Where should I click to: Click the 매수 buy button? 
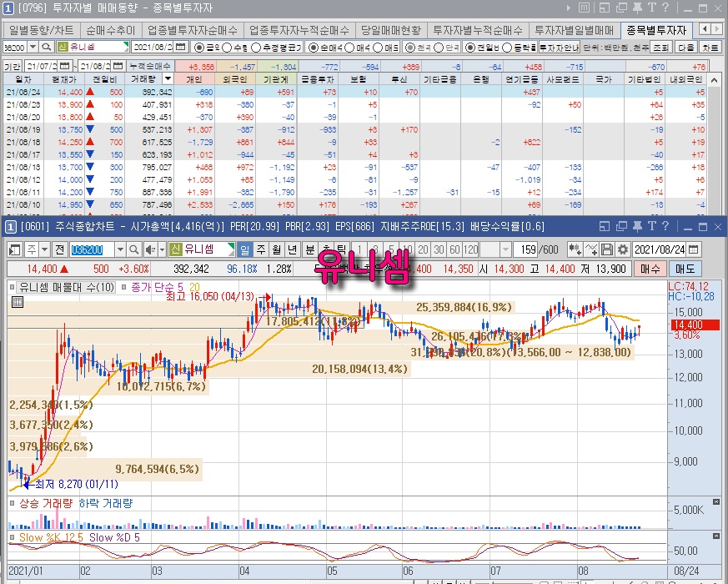pyautogui.click(x=650, y=269)
